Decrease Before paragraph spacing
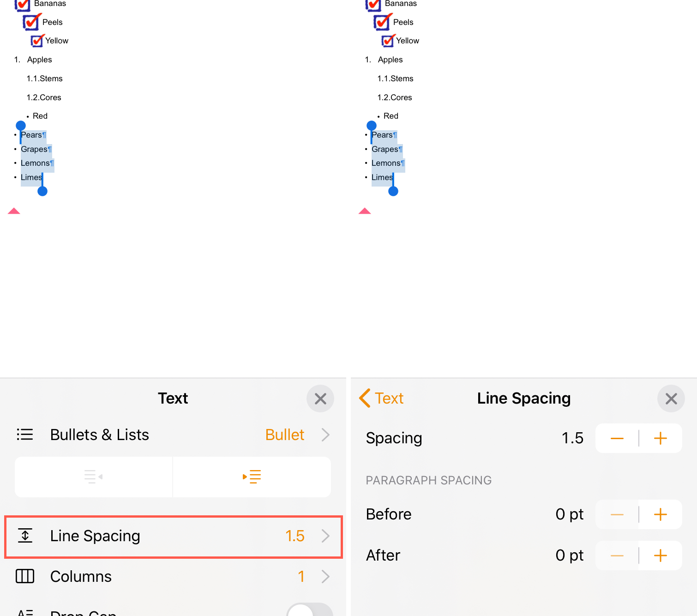This screenshot has width=697, height=616. tap(617, 514)
